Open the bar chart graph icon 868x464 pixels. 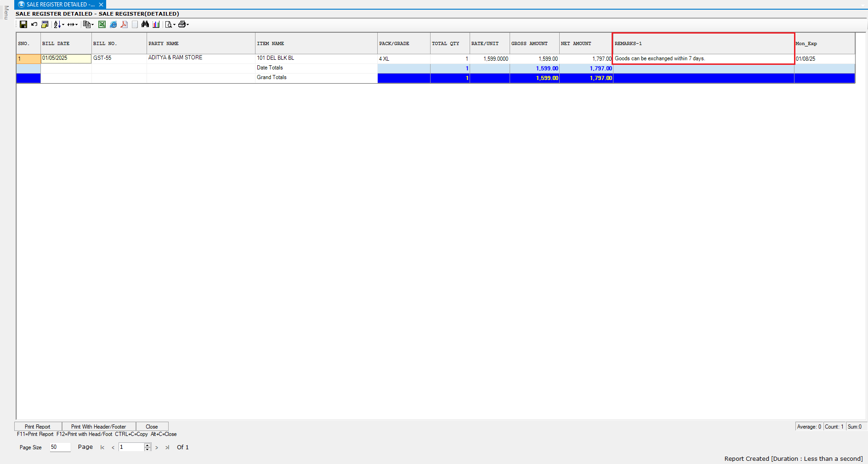point(156,24)
